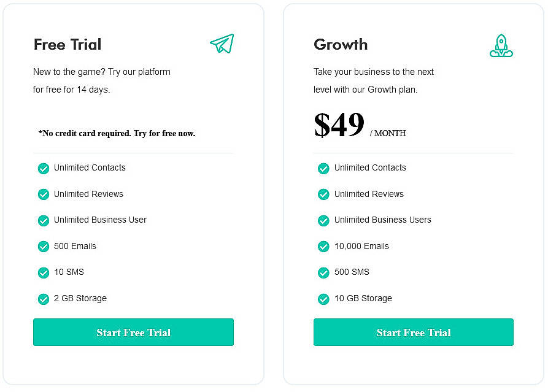The height and width of the screenshot is (392, 548).
Task: Click the checkmark beside 10 GB Storage
Action: pyautogui.click(x=323, y=299)
